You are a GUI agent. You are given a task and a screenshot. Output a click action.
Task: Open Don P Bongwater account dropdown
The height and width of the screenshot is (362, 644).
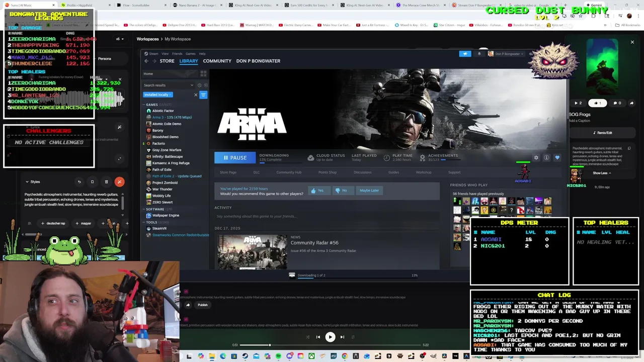click(x=507, y=54)
